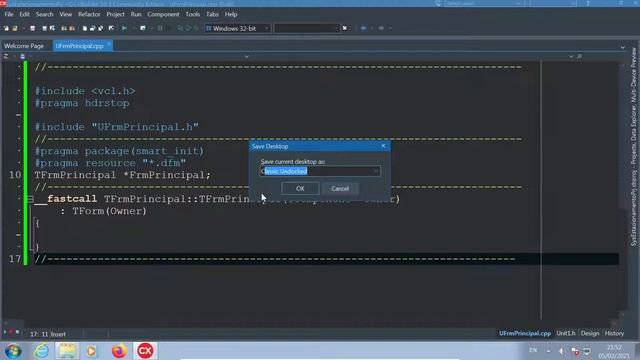
Task: Open the Search menu
Action: tap(44, 14)
